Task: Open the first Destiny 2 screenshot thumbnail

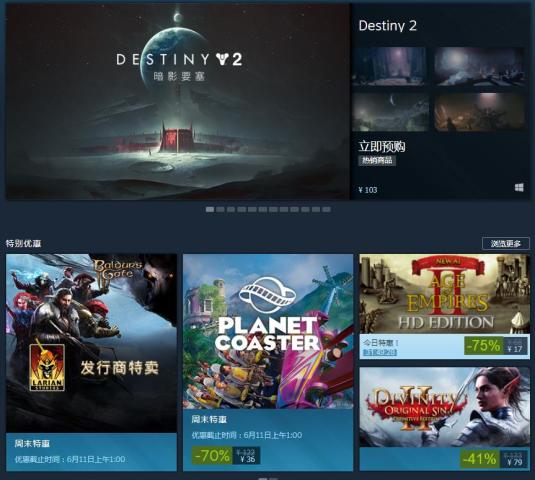Action: pyautogui.click(x=389, y=66)
